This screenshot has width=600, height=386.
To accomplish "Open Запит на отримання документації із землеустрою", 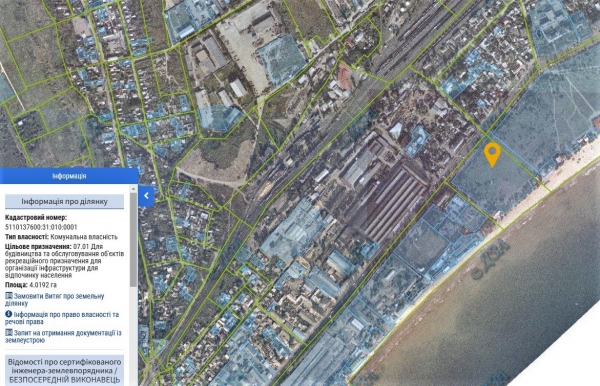I will click(64, 336).
